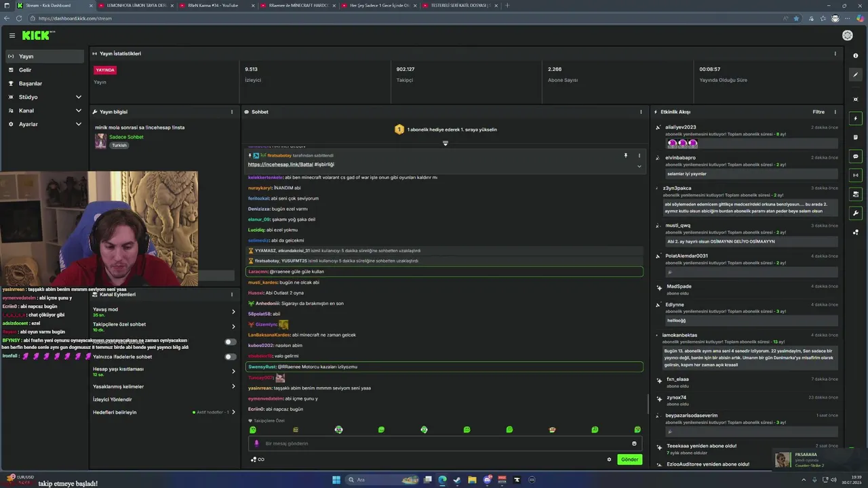868x488 pixels.
Task: Click Sadece Sohbet category link
Action: (126, 137)
